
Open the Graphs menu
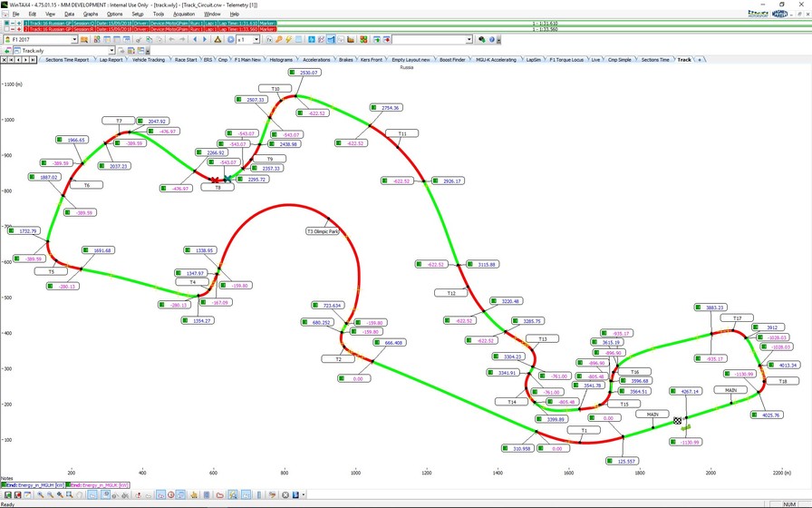91,14
